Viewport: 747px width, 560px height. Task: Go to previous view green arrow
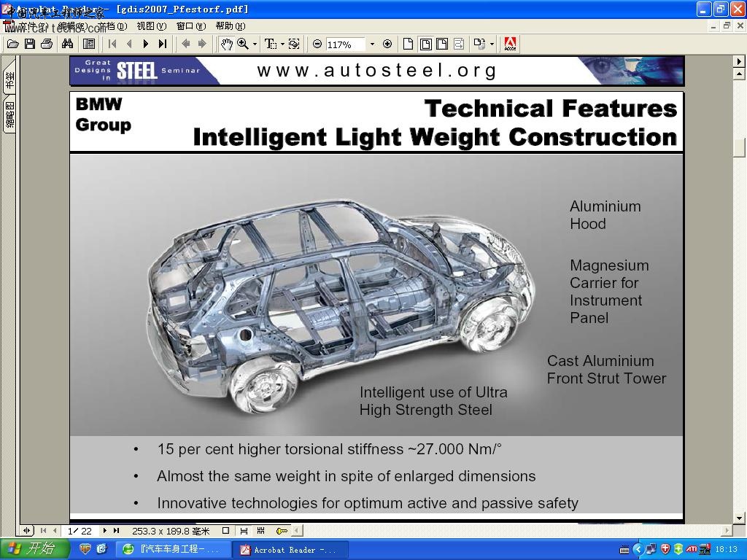(x=186, y=44)
